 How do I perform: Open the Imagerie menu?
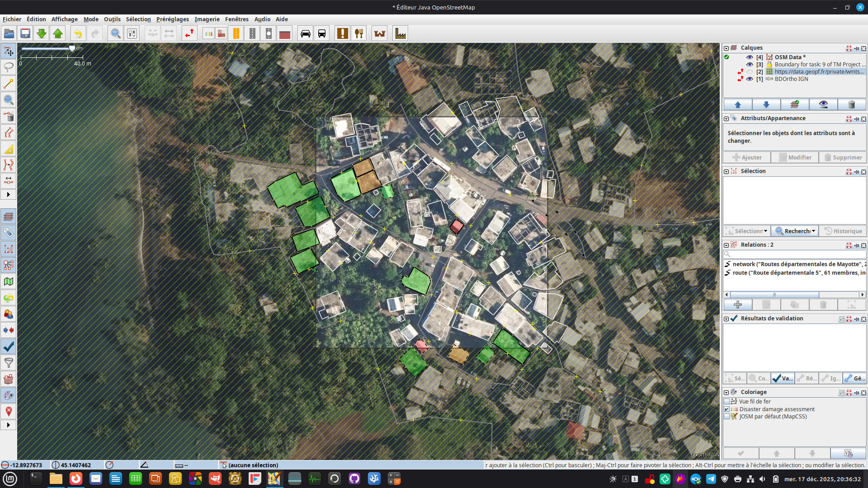coord(207,19)
